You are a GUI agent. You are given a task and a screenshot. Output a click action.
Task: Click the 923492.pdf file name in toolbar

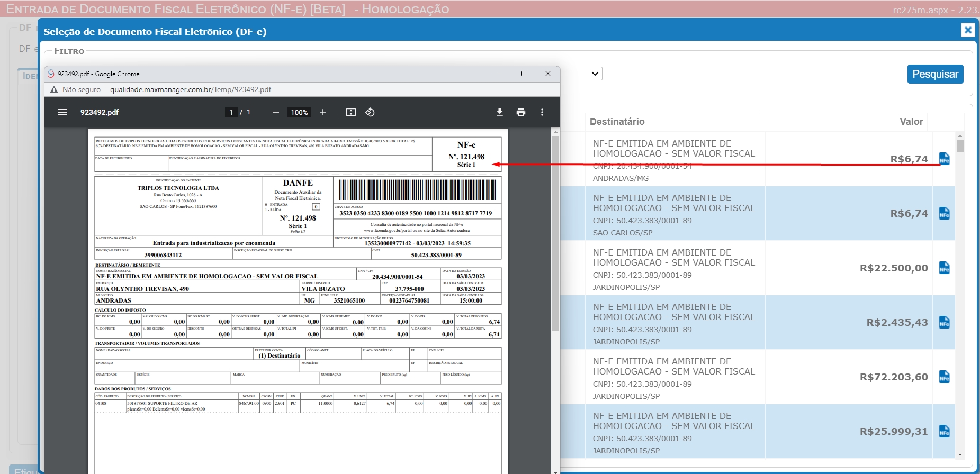(x=100, y=112)
